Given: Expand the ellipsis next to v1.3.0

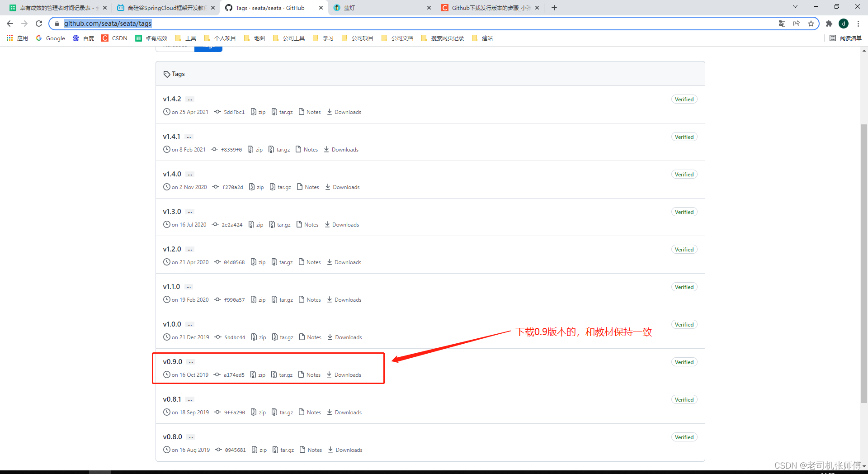Looking at the screenshot, I should pyautogui.click(x=190, y=212).
